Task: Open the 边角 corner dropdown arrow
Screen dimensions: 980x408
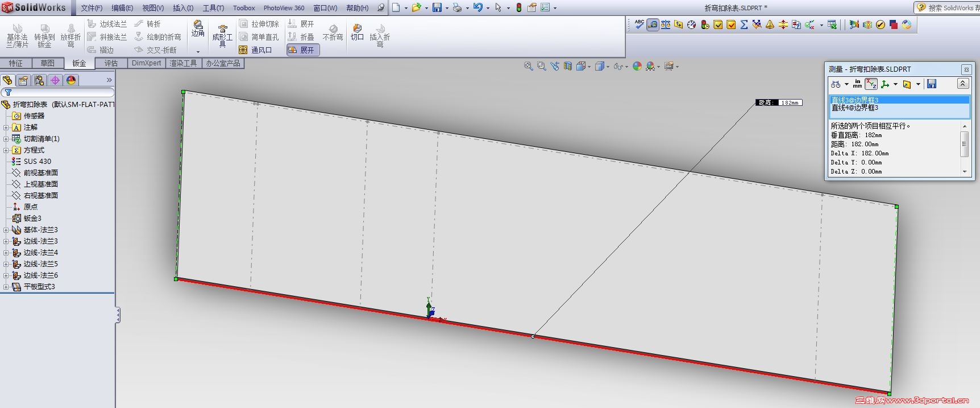Action: tap(198, 52)
